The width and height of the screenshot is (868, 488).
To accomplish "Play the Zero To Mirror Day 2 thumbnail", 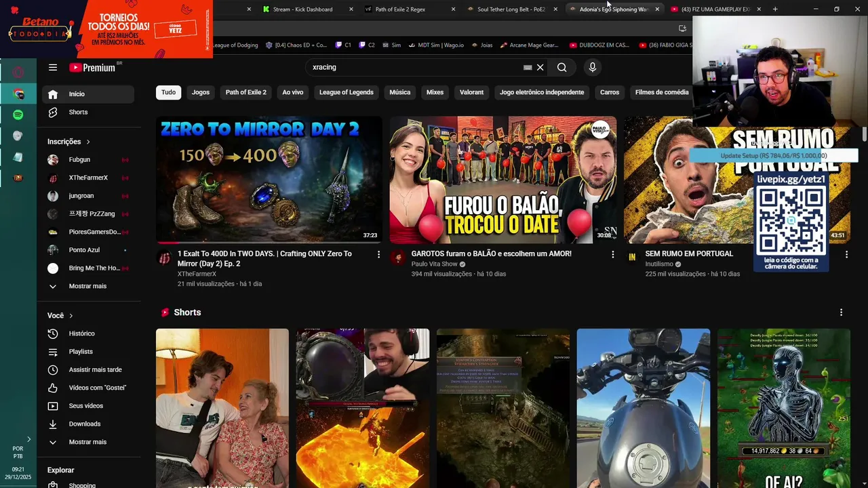I will 269,180.
